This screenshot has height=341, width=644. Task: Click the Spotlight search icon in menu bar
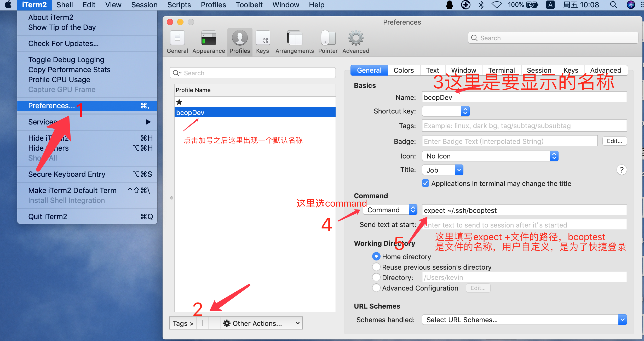(x=613, y=5)
